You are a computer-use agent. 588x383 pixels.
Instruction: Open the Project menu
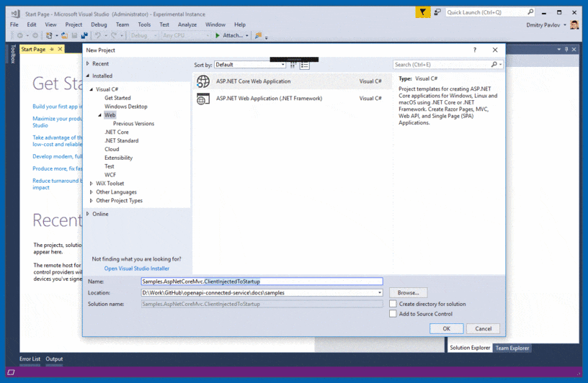73,24
